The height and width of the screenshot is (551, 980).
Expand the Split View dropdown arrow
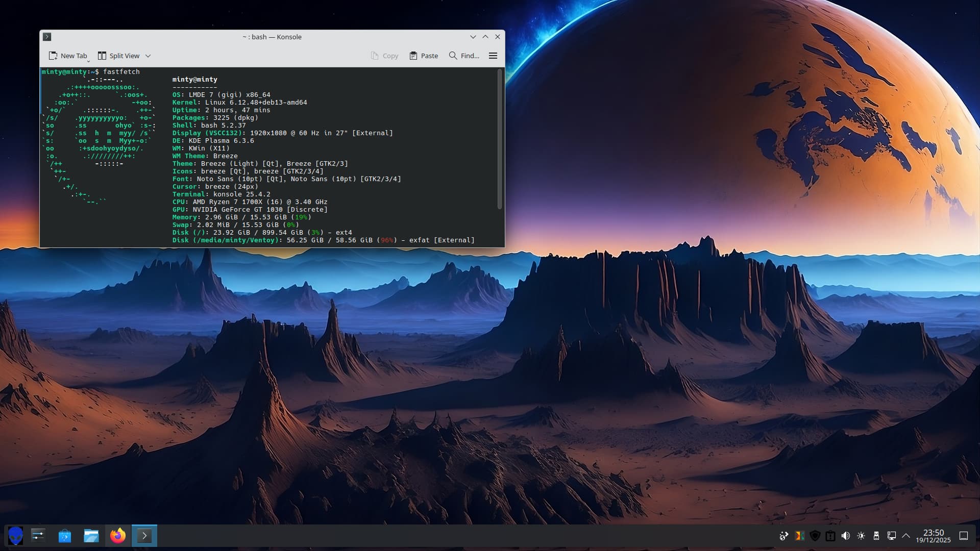tap(148, 56)
